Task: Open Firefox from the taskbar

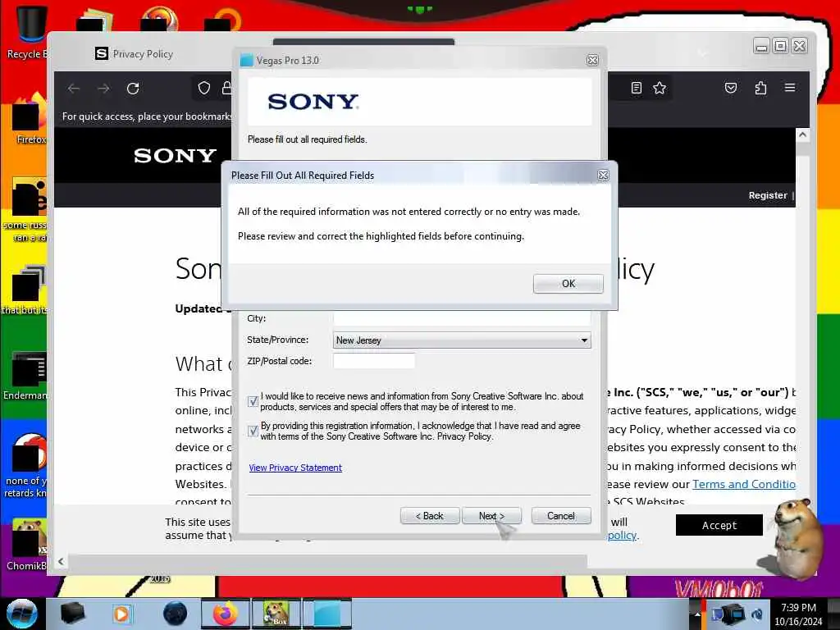Action: [x=225, y=614]
